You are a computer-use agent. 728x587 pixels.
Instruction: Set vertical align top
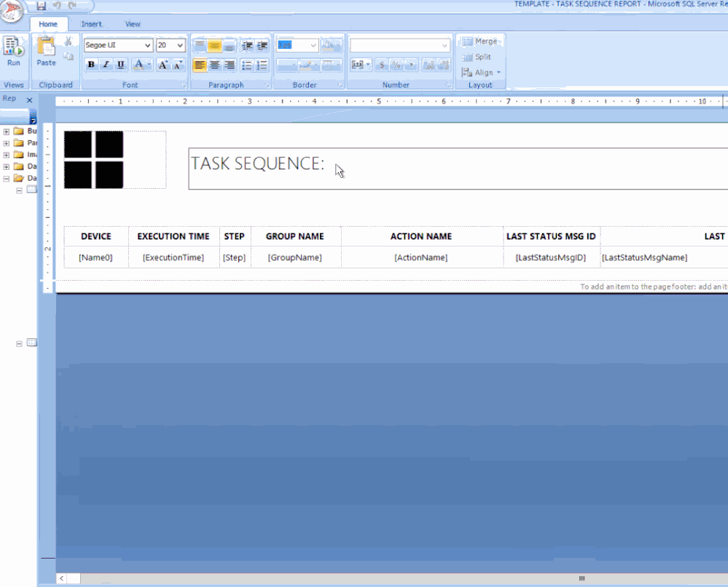(x=200, y=45)
